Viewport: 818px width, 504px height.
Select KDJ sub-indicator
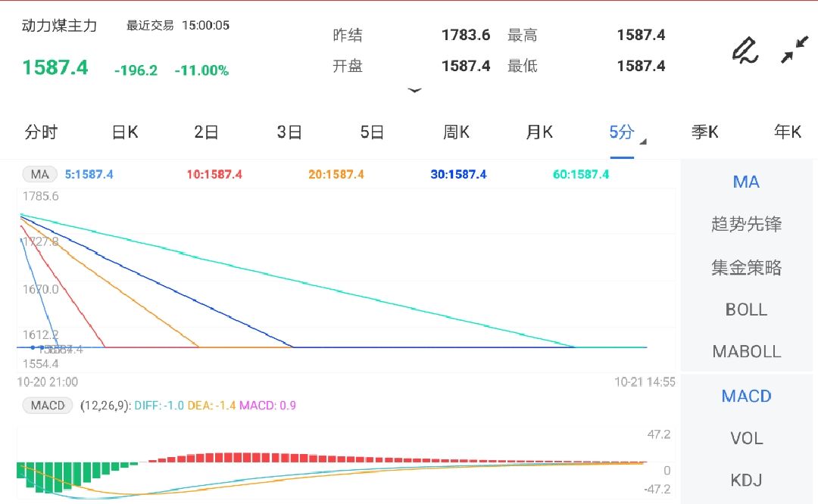tap(746, 480)
